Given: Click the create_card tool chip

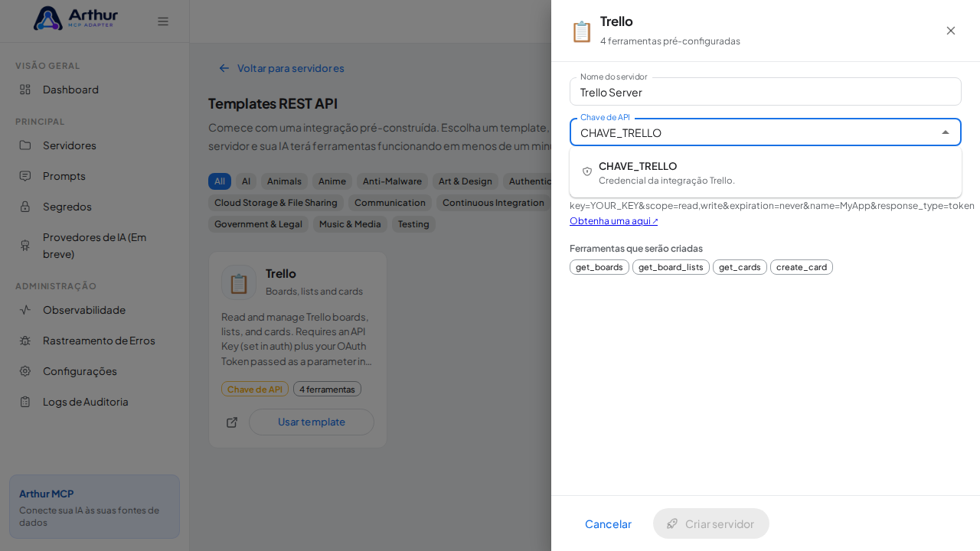Looking at the screenshot, I should click(802, 267).
